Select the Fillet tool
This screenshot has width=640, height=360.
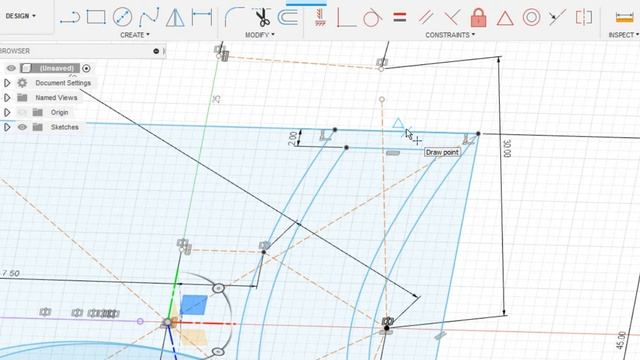(234, 17)
